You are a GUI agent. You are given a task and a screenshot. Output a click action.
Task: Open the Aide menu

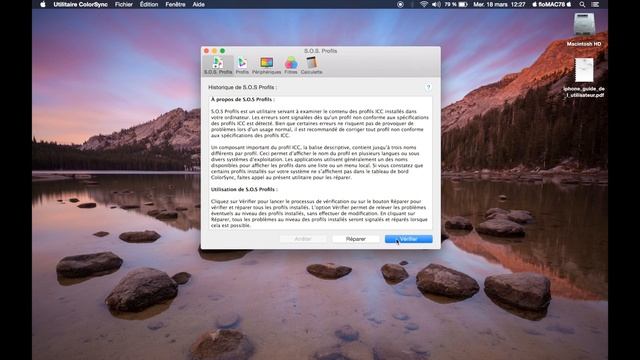198,4
